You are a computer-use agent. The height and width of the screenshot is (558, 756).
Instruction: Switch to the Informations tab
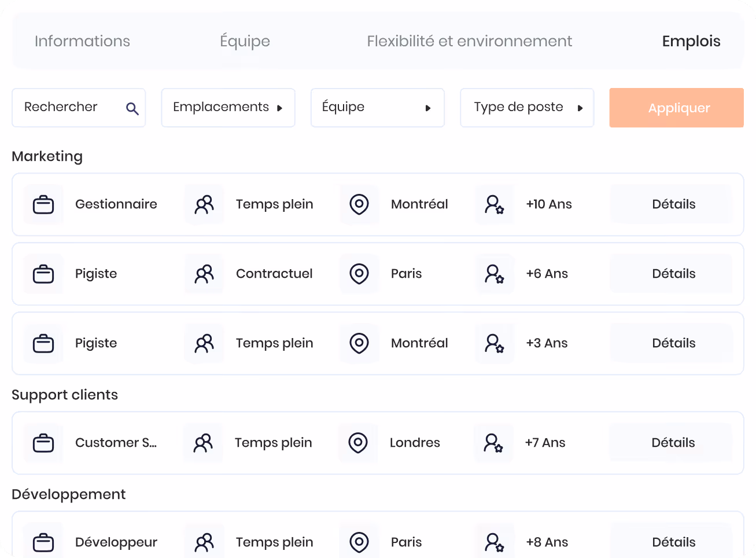[x=82, y=41]
